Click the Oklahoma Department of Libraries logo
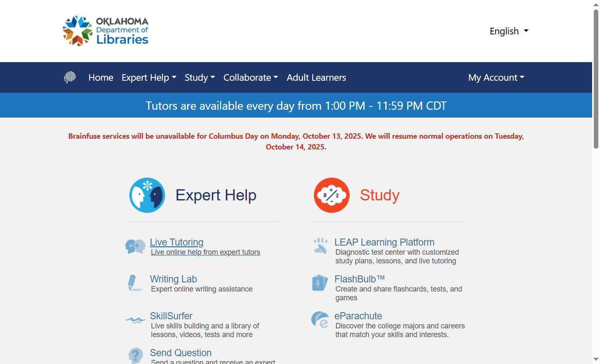 (x=105, y=31)
